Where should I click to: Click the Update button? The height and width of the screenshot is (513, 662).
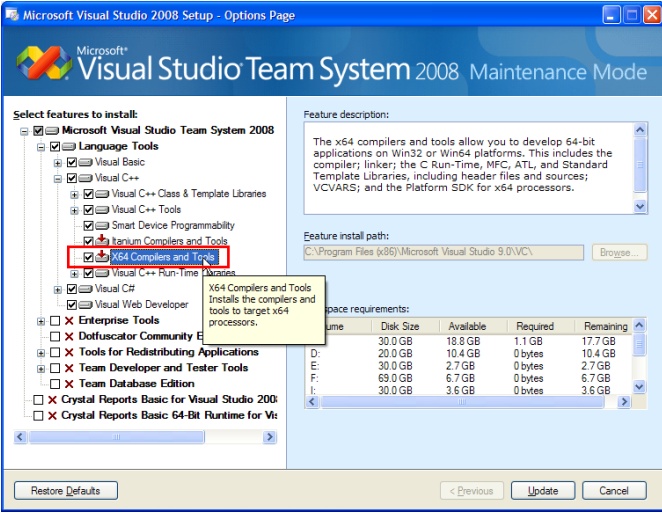(543, 491)
